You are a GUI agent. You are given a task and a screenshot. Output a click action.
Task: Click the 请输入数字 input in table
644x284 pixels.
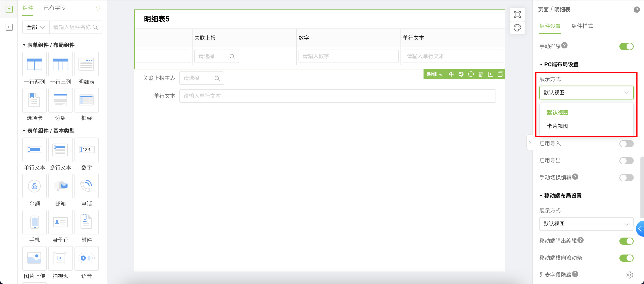(348, 56)
